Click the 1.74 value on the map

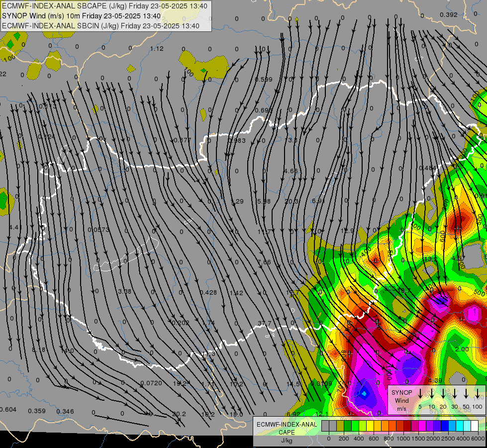click(209, 323)
